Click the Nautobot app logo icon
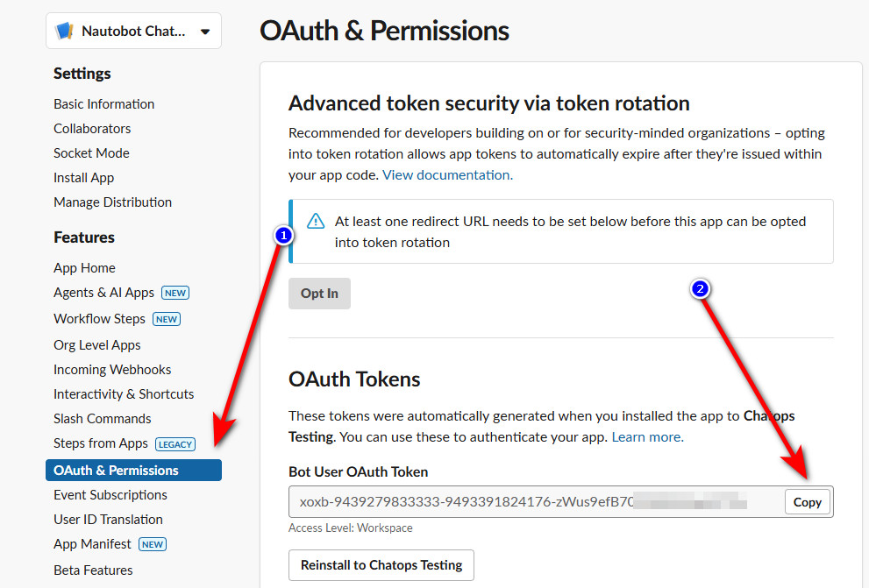Image resolution: width=869 pixels, height=588 pixels. tap(64, 32)
